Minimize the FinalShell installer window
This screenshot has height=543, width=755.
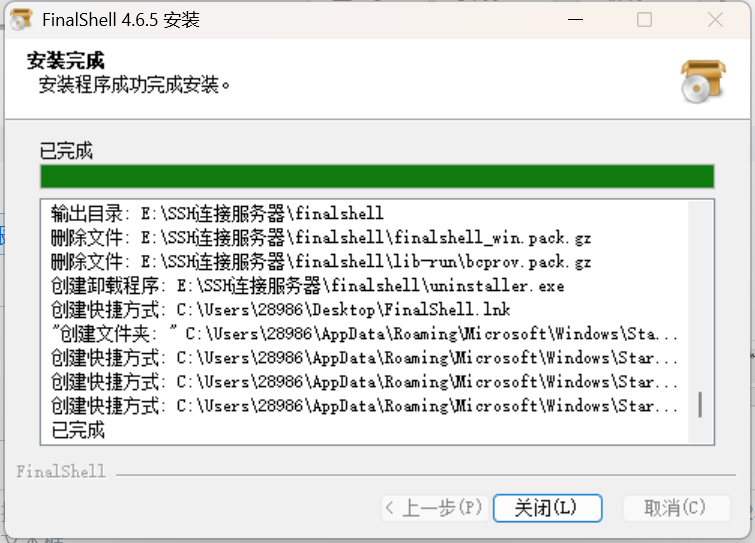575,20
